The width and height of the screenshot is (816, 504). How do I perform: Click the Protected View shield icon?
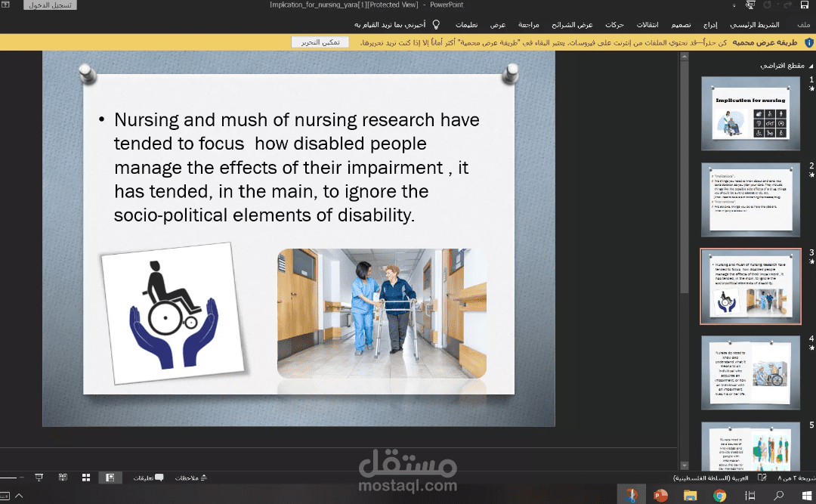[x=808, y=42]
